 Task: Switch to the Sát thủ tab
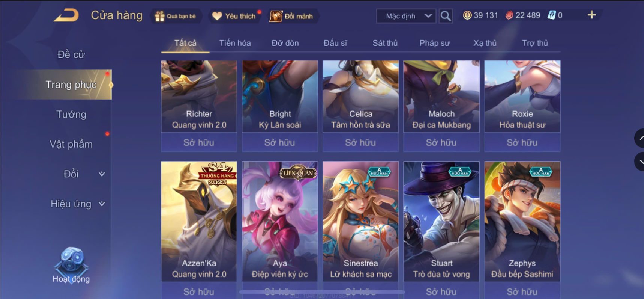click(x=385, y=43)
